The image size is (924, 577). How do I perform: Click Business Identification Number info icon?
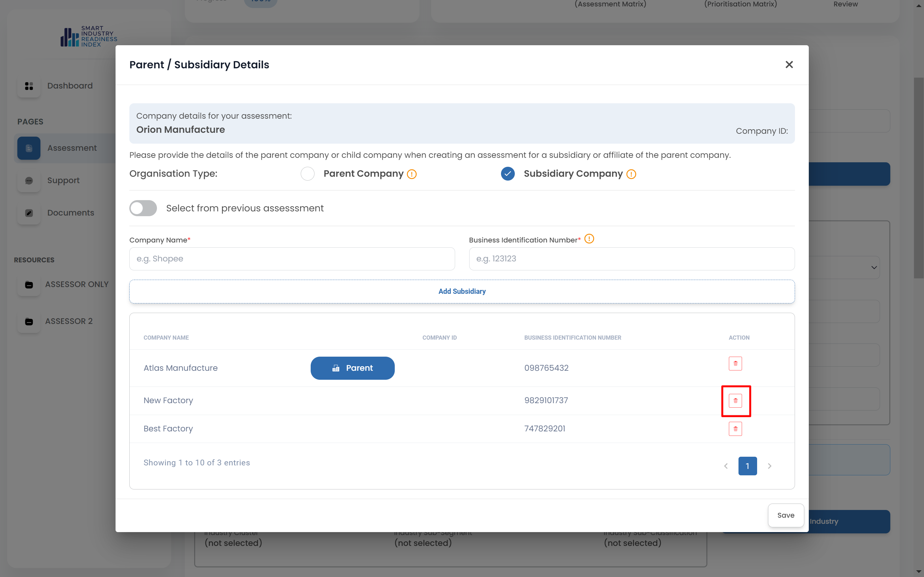click(x=589, y=239)
